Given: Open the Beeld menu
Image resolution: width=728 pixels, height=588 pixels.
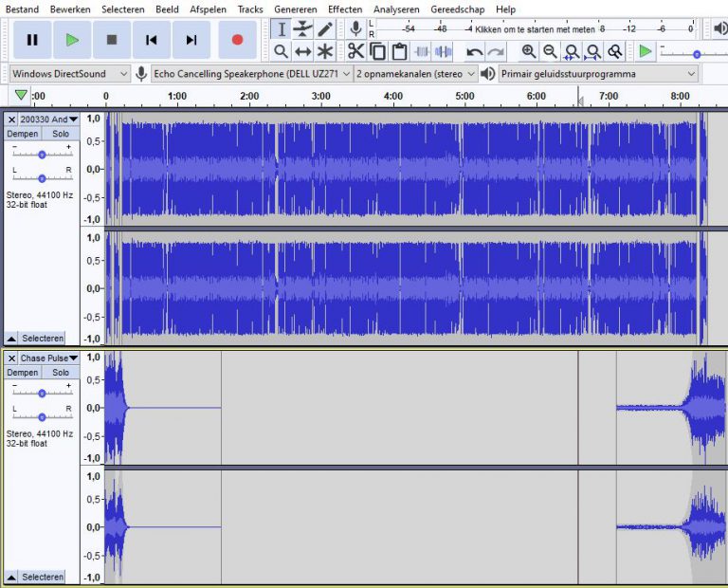Looking at the screenshot, I should pyautogui.click(x=167, y=9).
